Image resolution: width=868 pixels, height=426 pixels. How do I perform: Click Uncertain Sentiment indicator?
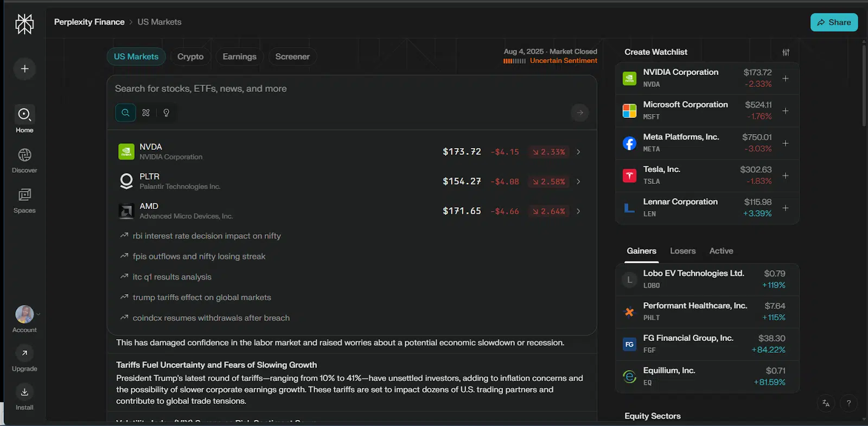point(550,61)
